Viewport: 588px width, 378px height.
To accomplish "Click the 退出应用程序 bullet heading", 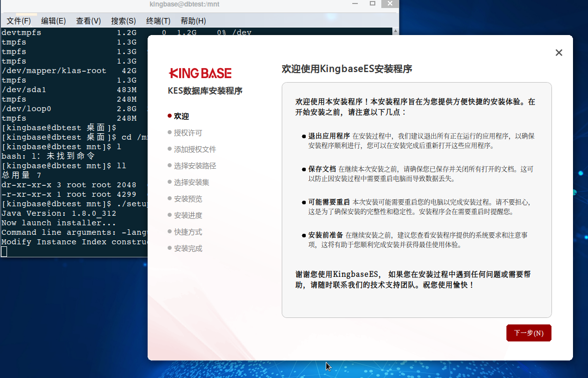I will (329, 136).
